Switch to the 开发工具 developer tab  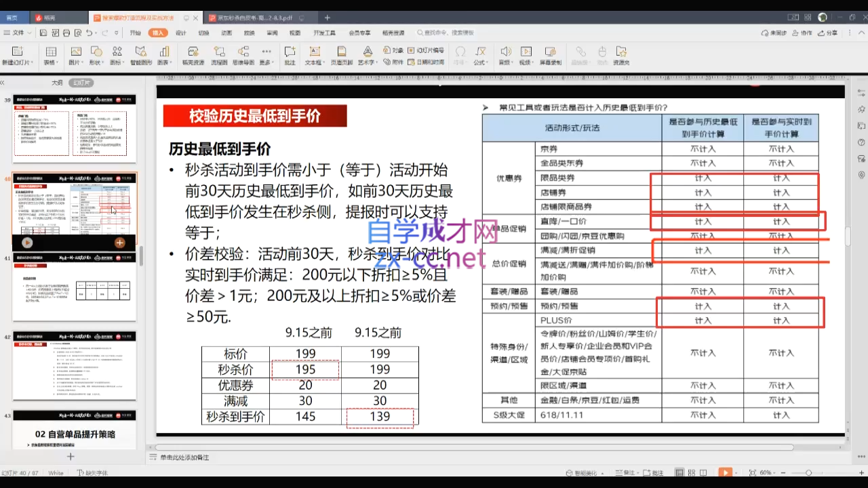(324, 33)
